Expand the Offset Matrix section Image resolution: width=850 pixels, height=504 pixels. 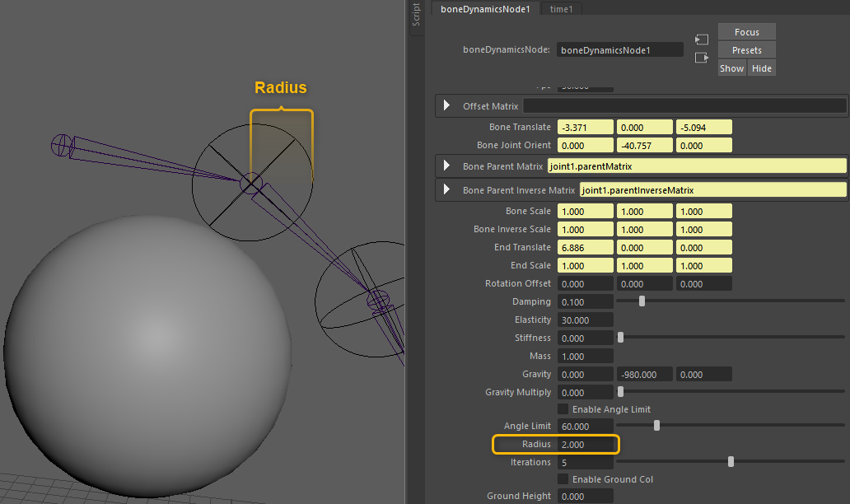click(x=447, y=105)
